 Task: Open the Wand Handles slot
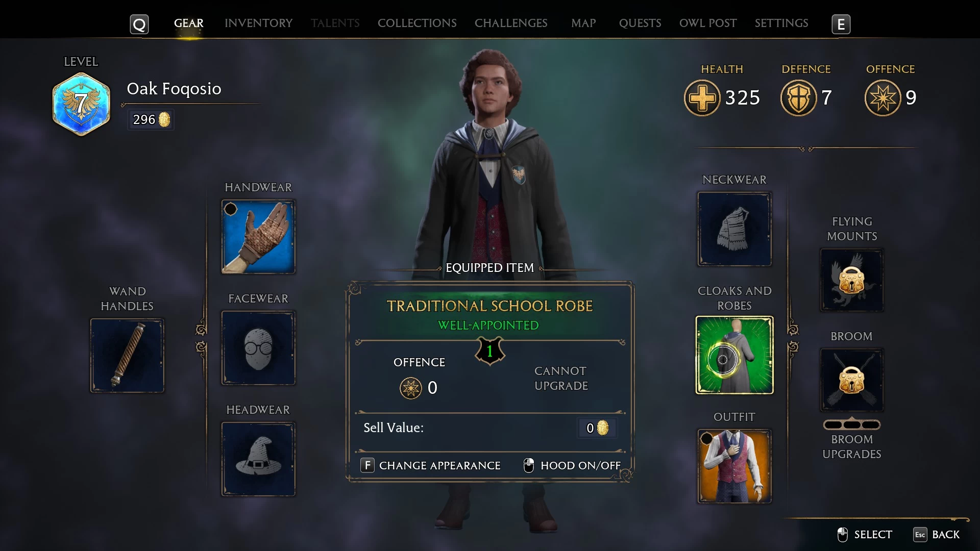click(x=127, y=356)
